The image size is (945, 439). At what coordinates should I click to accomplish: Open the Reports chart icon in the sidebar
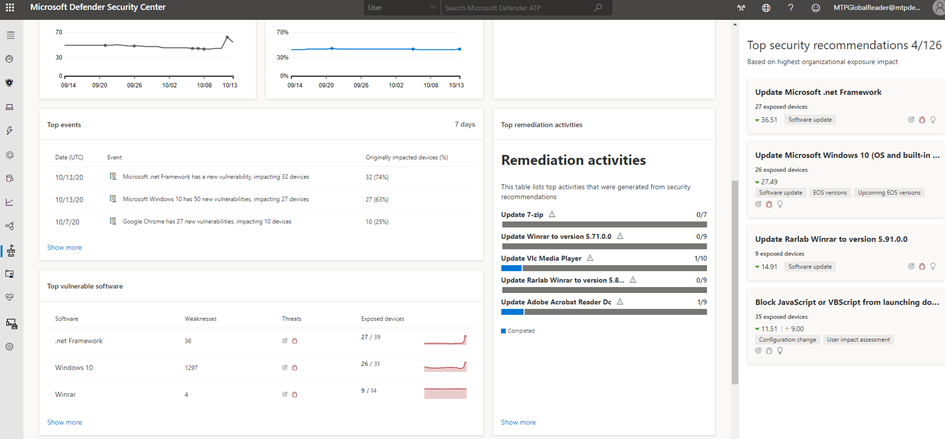click(10, 203)
